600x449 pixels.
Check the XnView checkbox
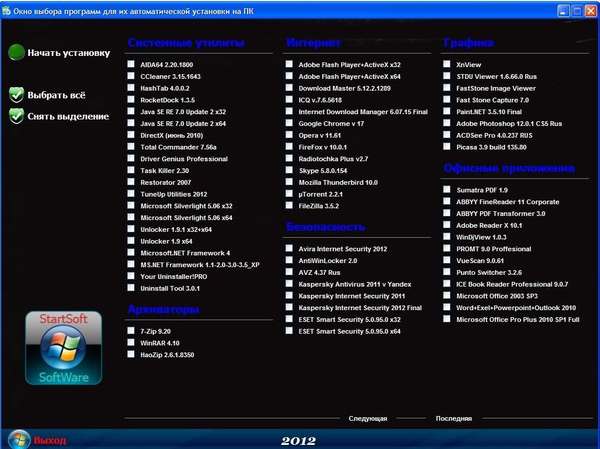(x=447, y=64)
